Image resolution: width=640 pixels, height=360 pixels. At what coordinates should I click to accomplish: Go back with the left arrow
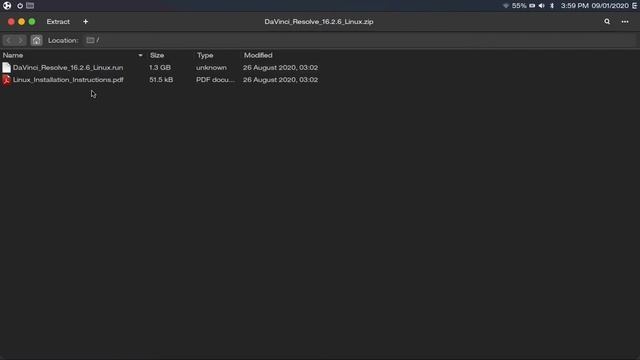click(9, 40)
